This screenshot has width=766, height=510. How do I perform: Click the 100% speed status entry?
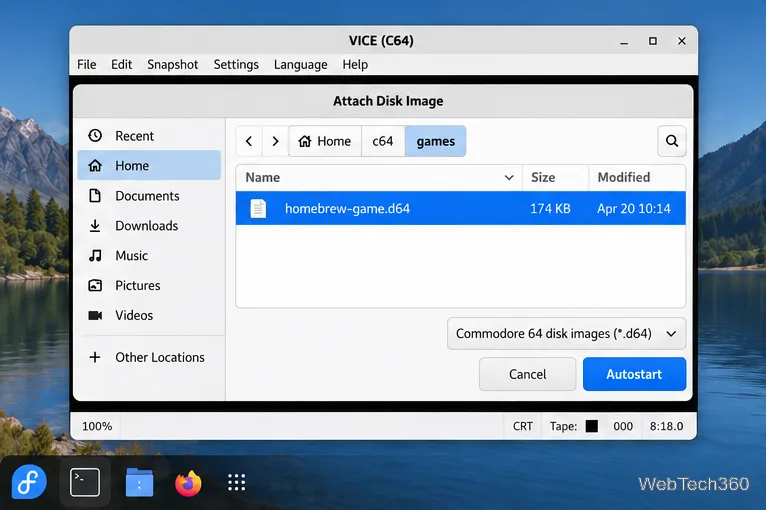click(x=97, y=426)
